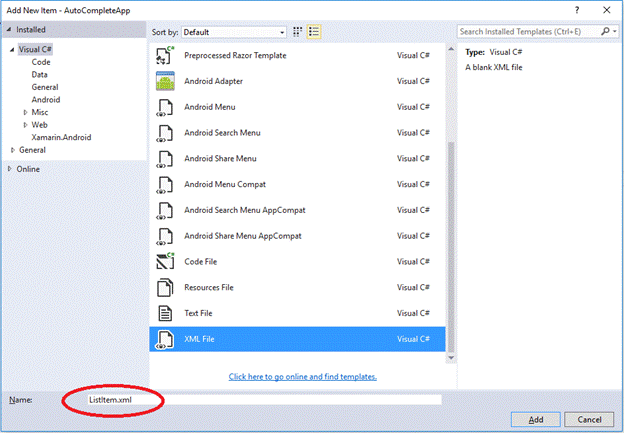Open the search options dropdown arrow
This screenshot has width=624, height=433.
(615, 31)
